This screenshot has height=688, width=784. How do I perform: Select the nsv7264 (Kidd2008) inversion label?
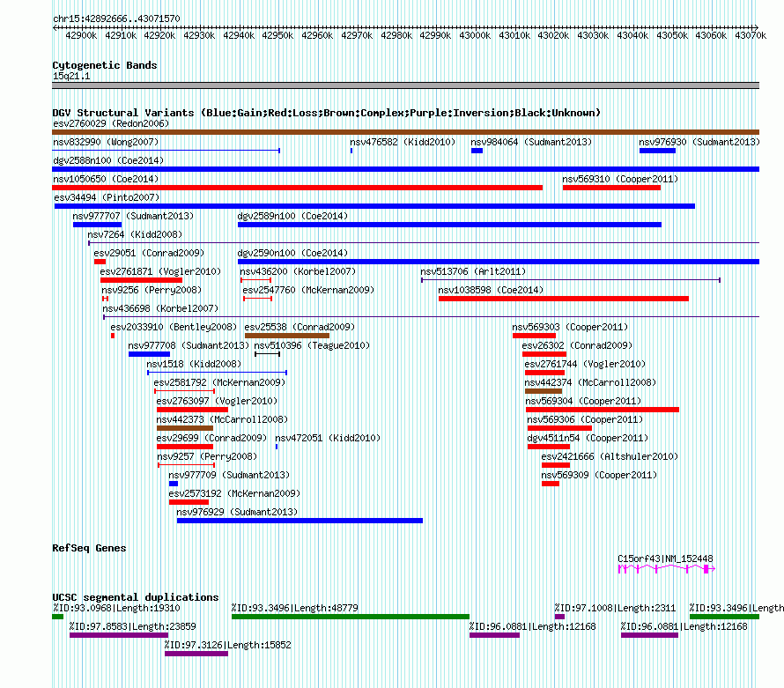135,234
